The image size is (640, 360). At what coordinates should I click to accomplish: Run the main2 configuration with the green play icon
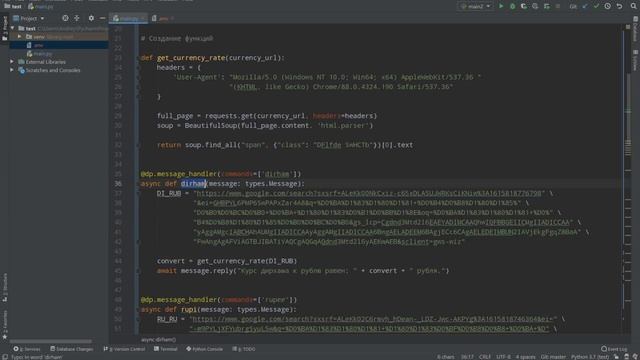[501, 6]
